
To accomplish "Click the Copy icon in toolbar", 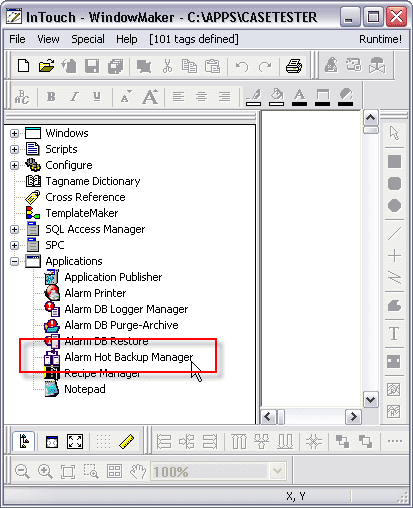I will coord(189,66).
